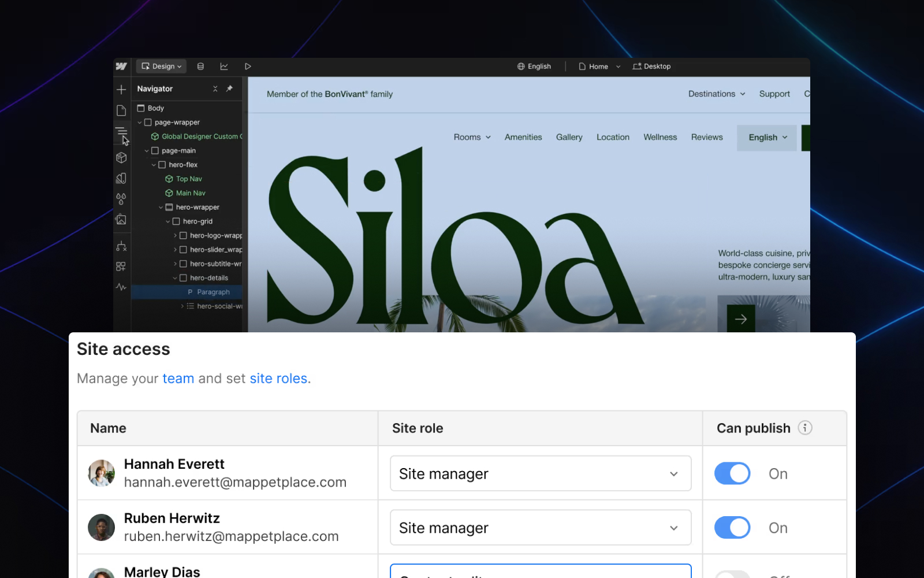Screen dimensions: 924x578
Task: Collapse all Navigator items icon
Action: [x=215, y=89]
